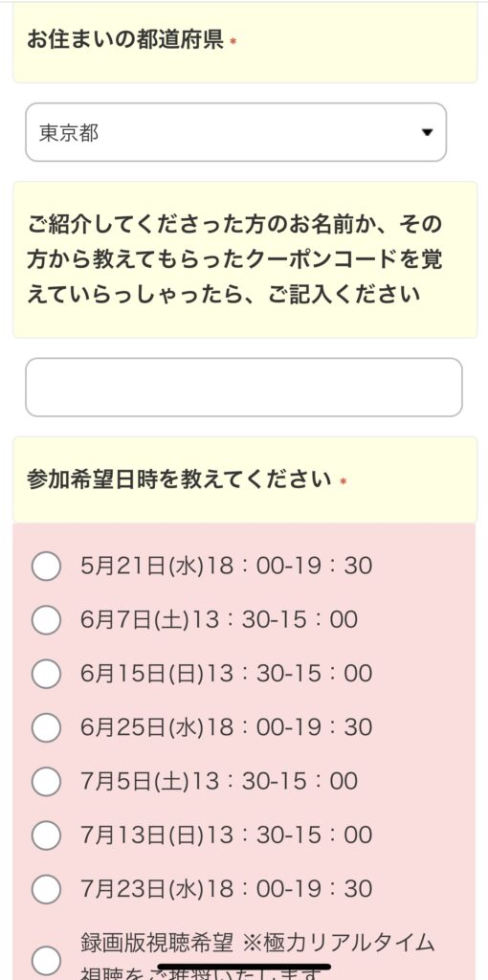Select the 7月23日(水)18:00-19:30 radio circle
This screenshot has height=980, width=488.
[x=46, y=889]
